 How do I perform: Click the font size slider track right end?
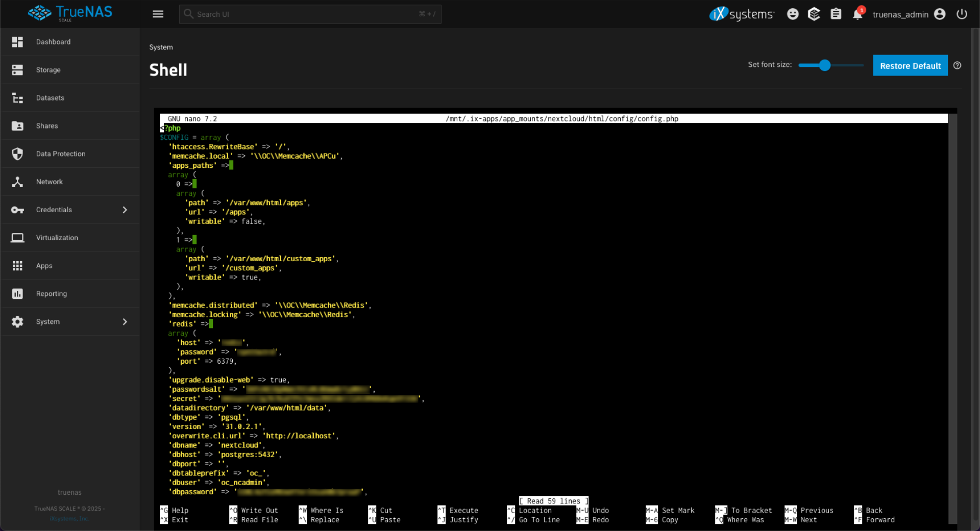coord(862,65)
